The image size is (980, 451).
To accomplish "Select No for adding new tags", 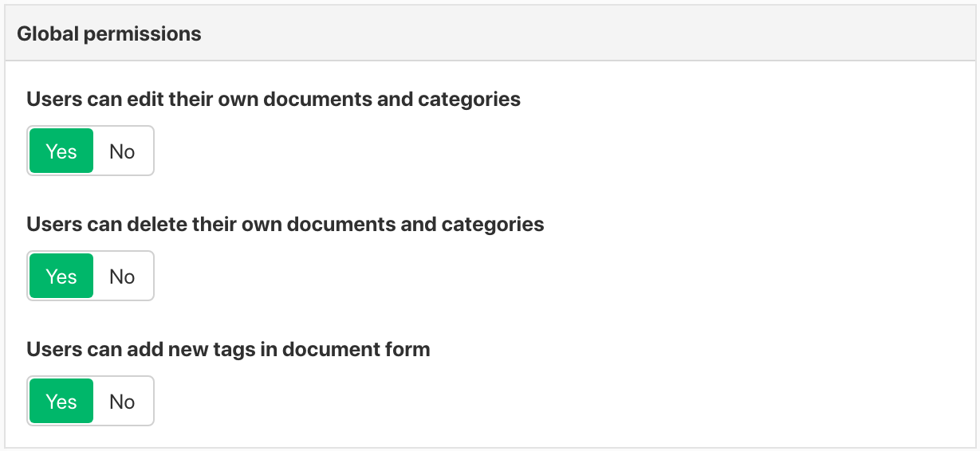I will click(122, 402).
